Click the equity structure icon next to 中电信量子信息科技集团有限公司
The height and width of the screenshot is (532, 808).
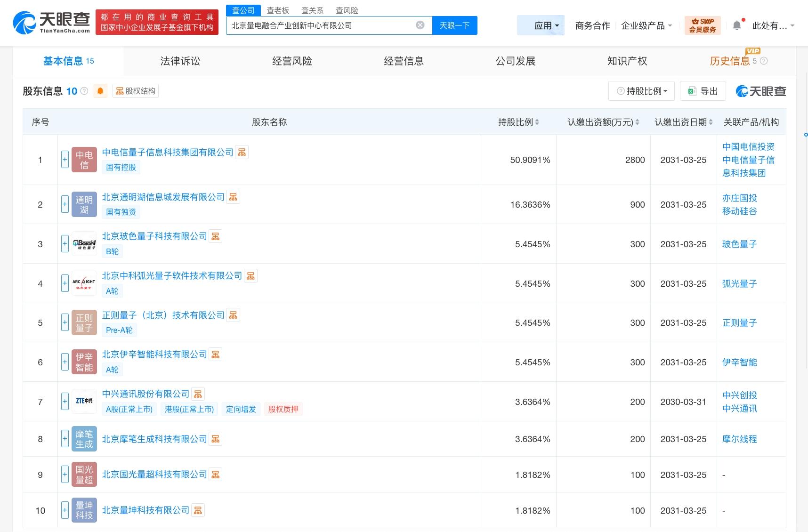click(x=242, y=152)
